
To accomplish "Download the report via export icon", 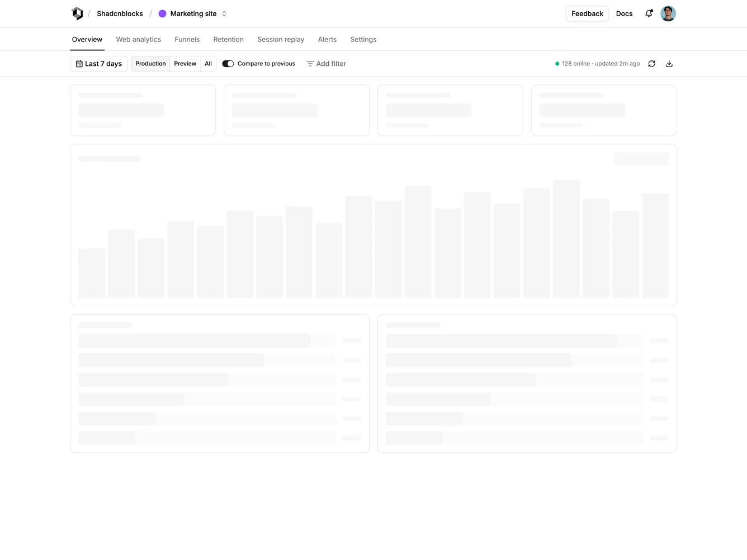I will [x=669, y=64].
